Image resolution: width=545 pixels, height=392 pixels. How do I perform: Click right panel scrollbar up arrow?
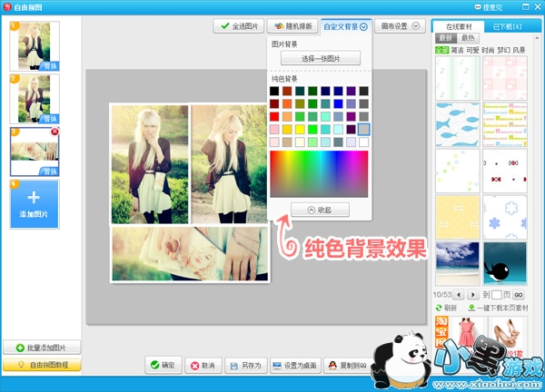[537, 38]
